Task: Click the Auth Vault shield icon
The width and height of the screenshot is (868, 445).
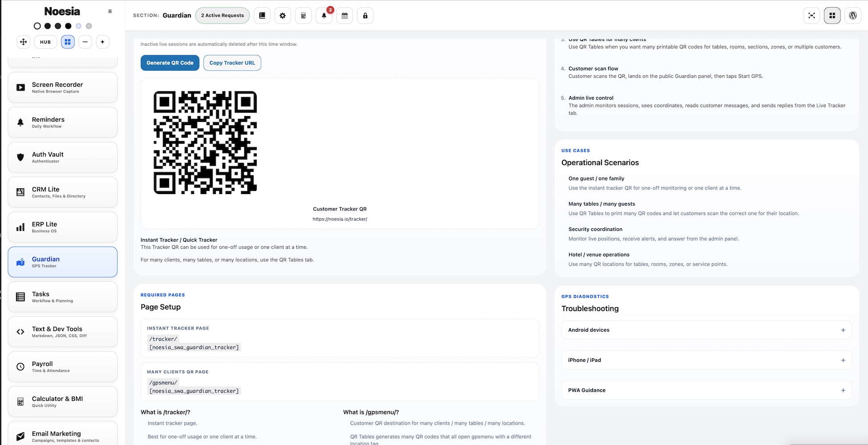Action: tap(20, 157)
